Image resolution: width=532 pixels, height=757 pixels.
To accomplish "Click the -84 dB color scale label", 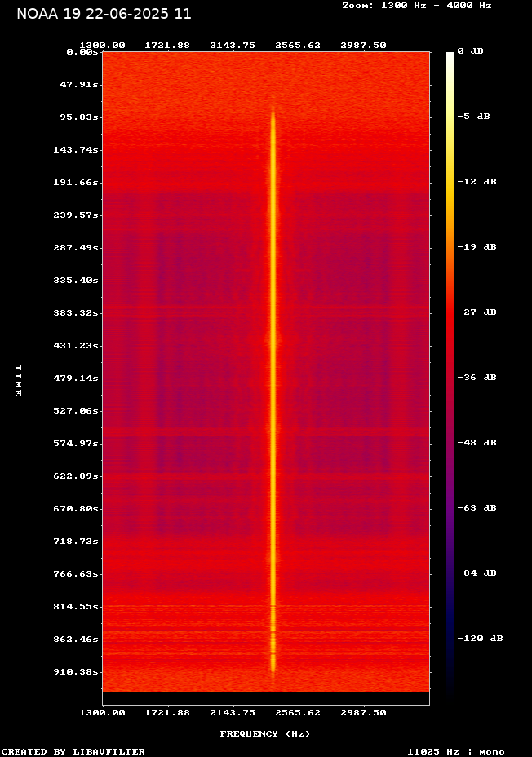I will (x=477, y=573).
